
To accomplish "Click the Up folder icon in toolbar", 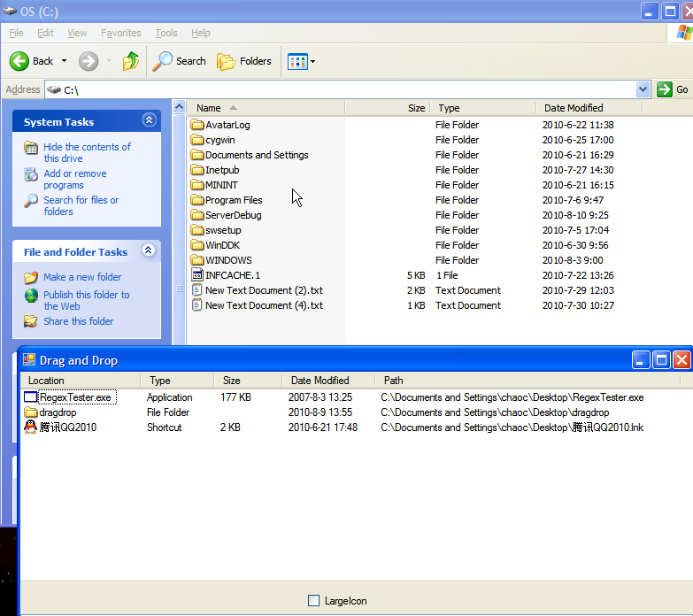I will 131,61.
